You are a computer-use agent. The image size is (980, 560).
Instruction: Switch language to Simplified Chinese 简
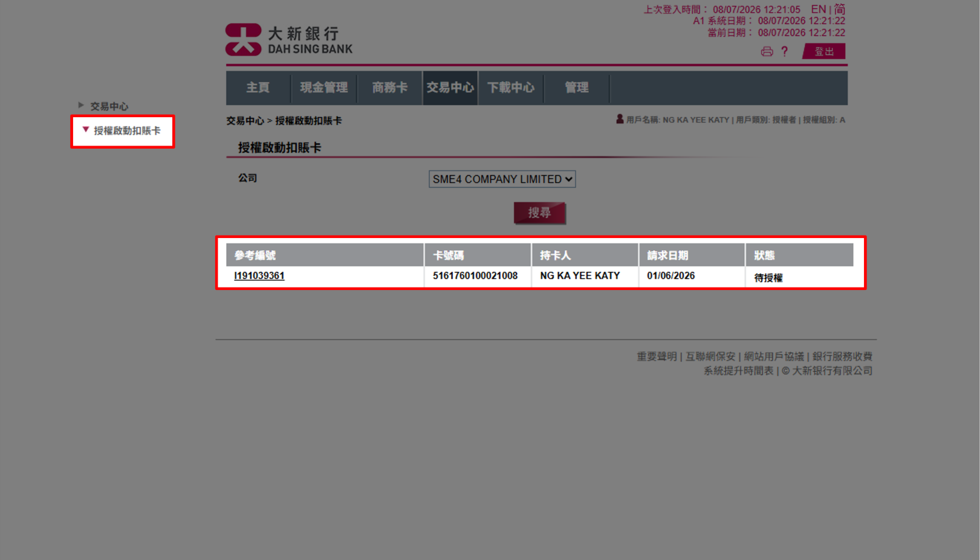[x=840, y=10]
